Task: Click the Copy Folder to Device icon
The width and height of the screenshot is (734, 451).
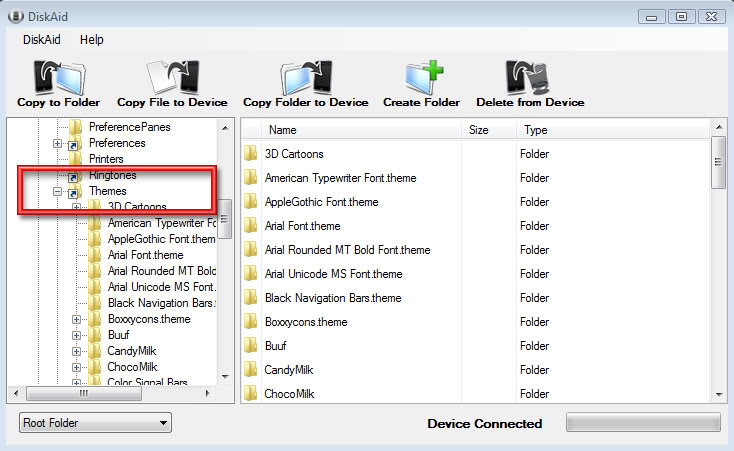Action: coord(306,78)
